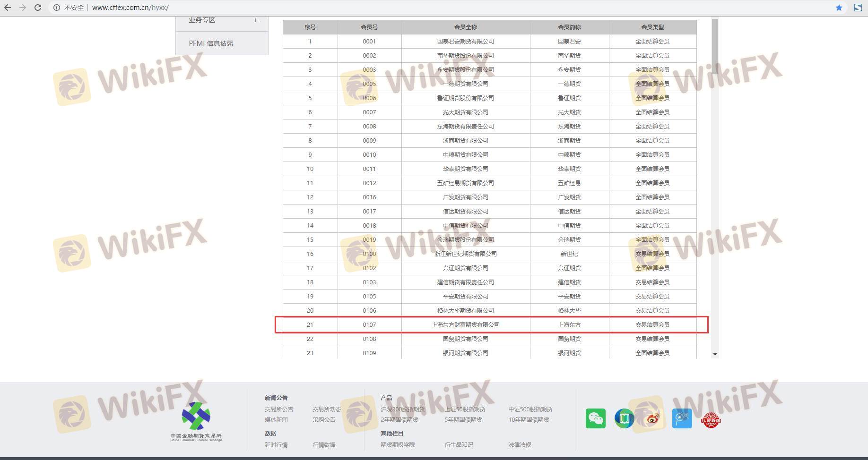Open the Weibo icon in footer
Viewport: 868px width, 460px height.
653,418
